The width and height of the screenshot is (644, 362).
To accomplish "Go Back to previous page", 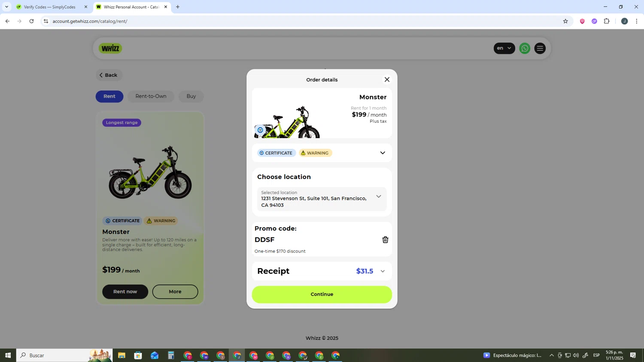I will (109, 75).
